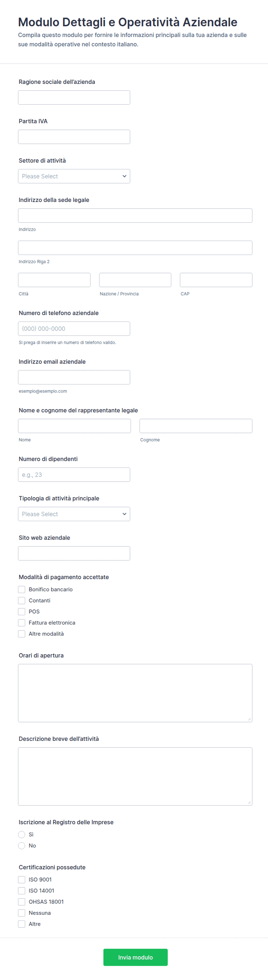Viewport: 268px width, 980px height.
Task: Focus the Ragione sociale dell'azienda field
Action: coord(74,97)
